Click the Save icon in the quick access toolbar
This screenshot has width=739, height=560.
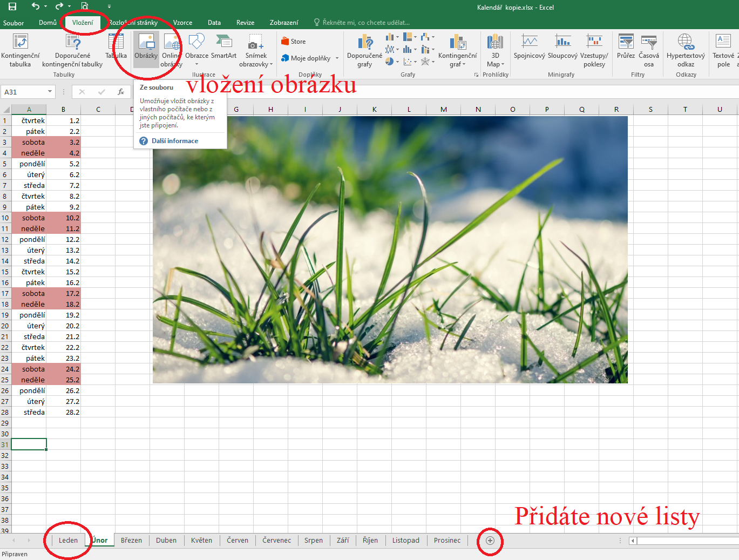tap(12, 6)
